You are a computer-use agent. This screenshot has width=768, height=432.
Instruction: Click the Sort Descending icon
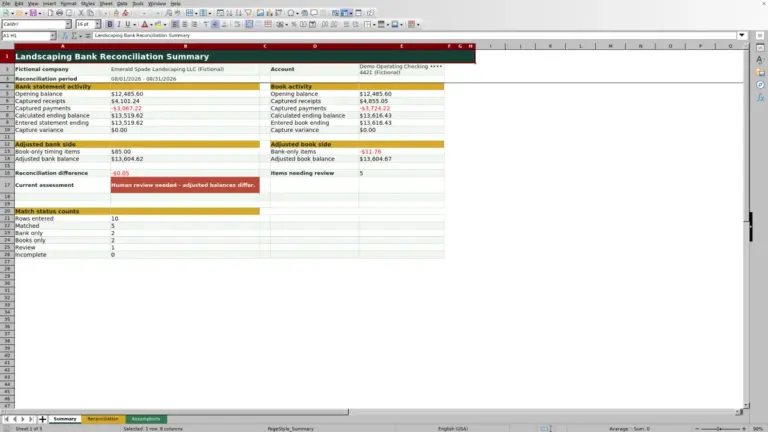point(239,13)
